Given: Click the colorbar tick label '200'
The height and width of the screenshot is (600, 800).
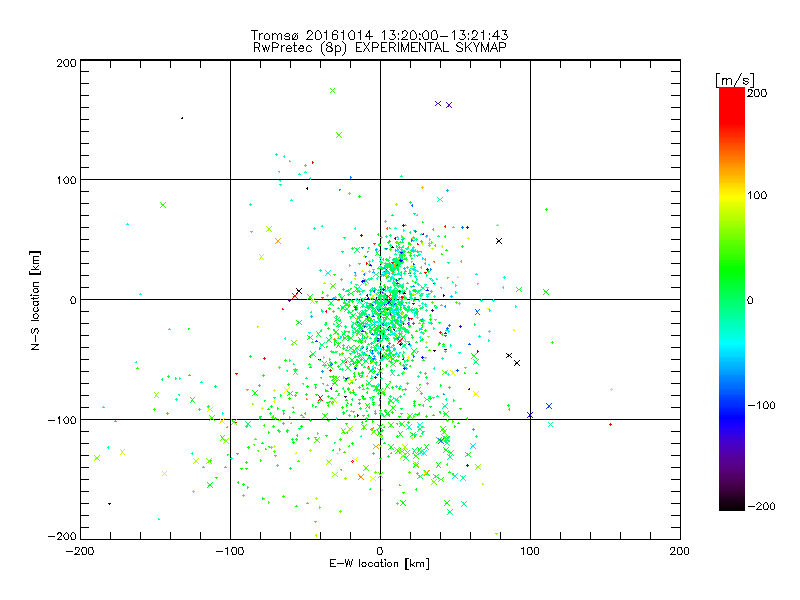Looking at the screenshot, I should 757,93.
